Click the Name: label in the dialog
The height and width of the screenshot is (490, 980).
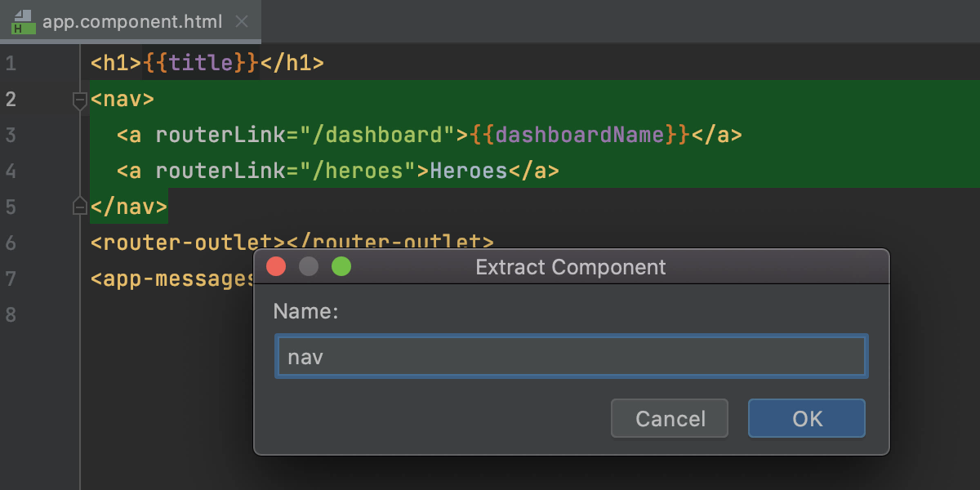coord(305,311)
